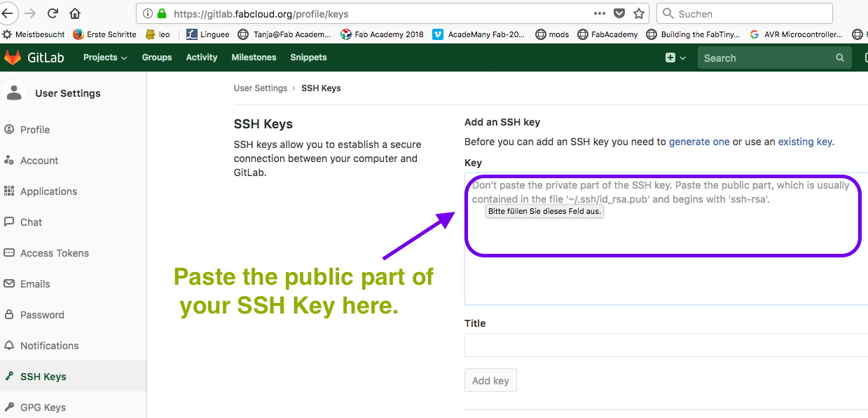Screen dimensions: 868x418
Task: Open the AcadeMany Fab-20... bookmark
Action: [479, 34]
